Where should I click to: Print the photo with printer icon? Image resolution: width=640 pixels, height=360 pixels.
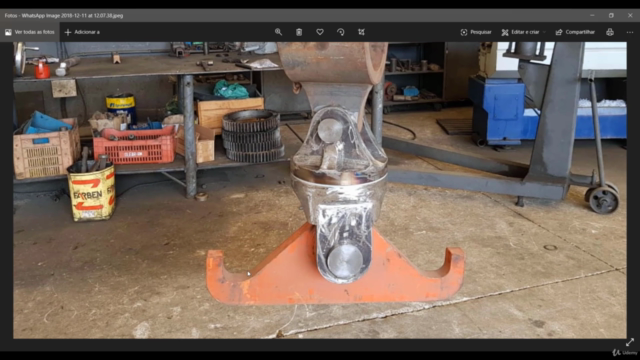click(610, 32)
